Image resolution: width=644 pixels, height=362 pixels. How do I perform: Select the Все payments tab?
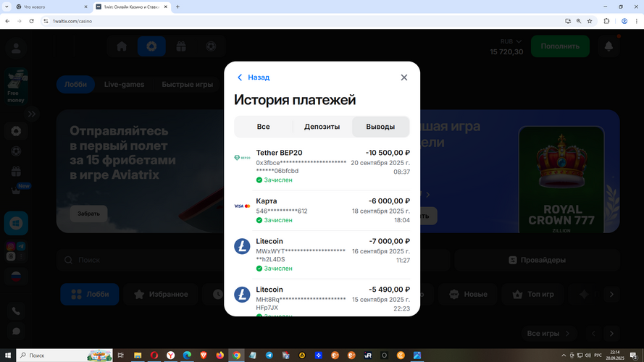coord(263,127)
